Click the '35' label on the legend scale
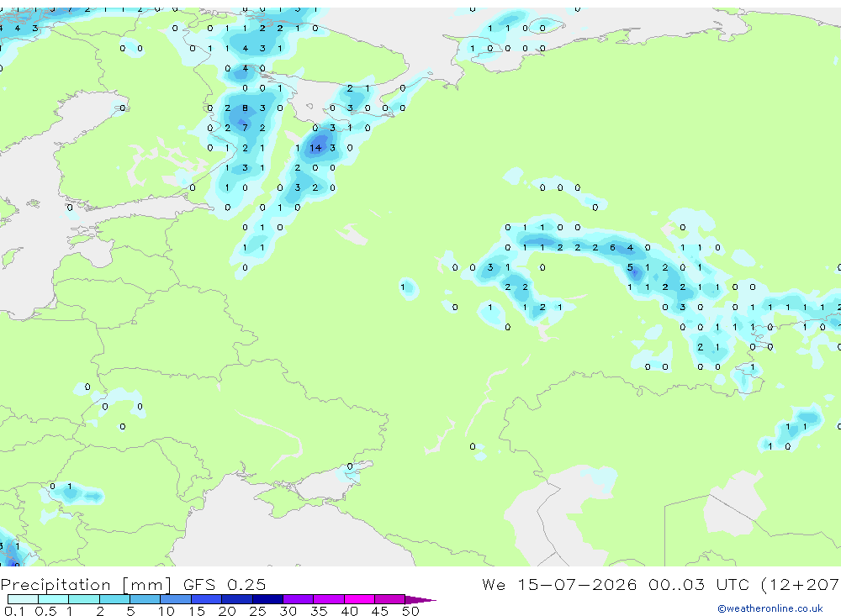 [319, 611]
